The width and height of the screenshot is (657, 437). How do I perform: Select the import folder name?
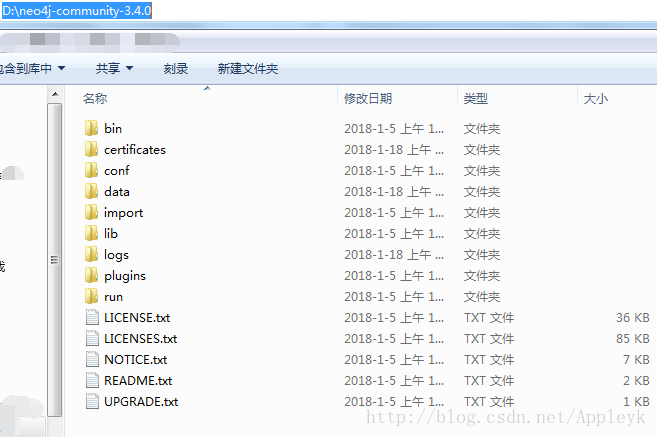click(124, 213)
